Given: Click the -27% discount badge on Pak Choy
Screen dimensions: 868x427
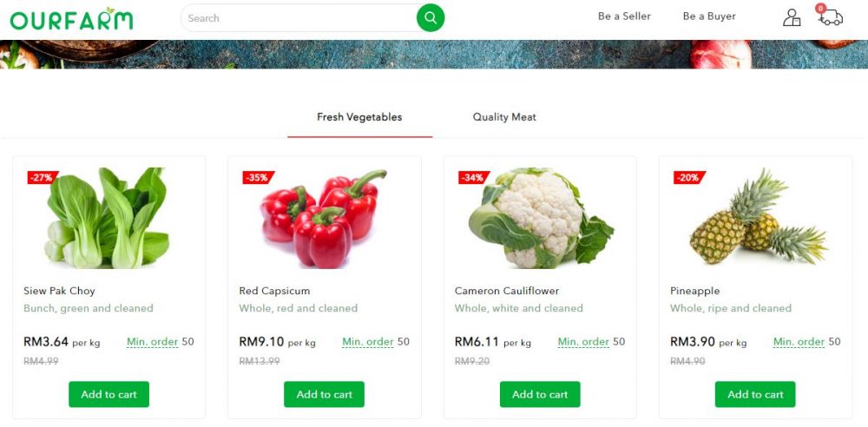Looking at the screenshot, I should (42, 178).
